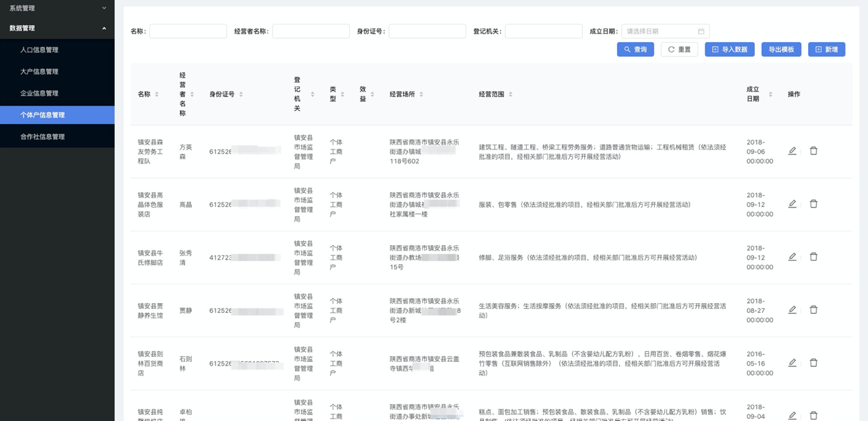Screen dimensions: 868x421
Task: Sort table by 经营场所 column
Action: (x=421, y=94)
